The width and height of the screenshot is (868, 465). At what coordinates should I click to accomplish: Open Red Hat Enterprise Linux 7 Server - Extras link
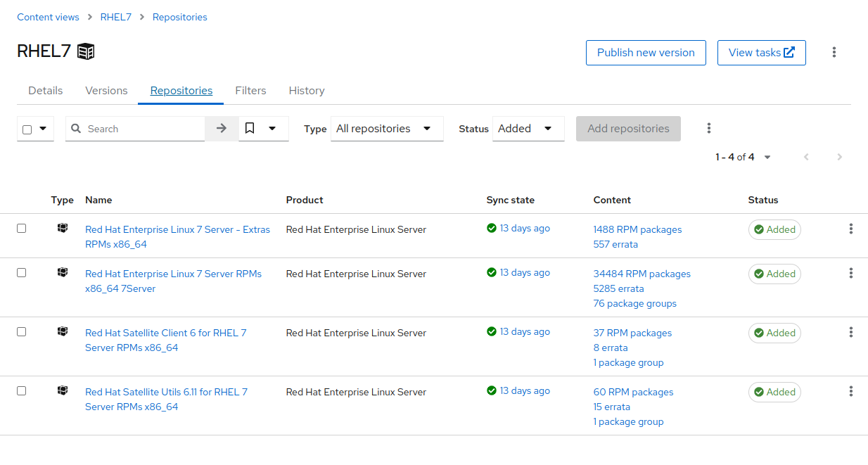point(177,236)
